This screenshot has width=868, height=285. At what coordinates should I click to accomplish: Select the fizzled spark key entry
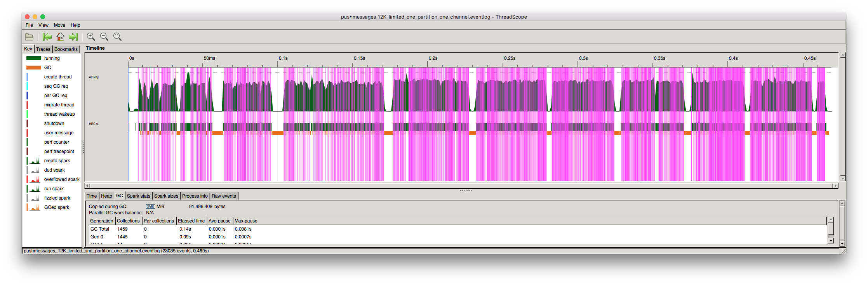pos(57,198)
